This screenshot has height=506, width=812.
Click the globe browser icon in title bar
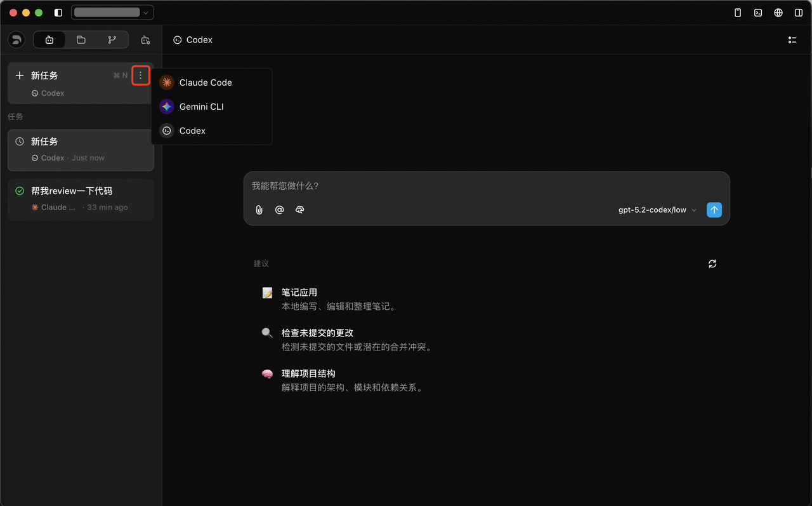[778, 13]
